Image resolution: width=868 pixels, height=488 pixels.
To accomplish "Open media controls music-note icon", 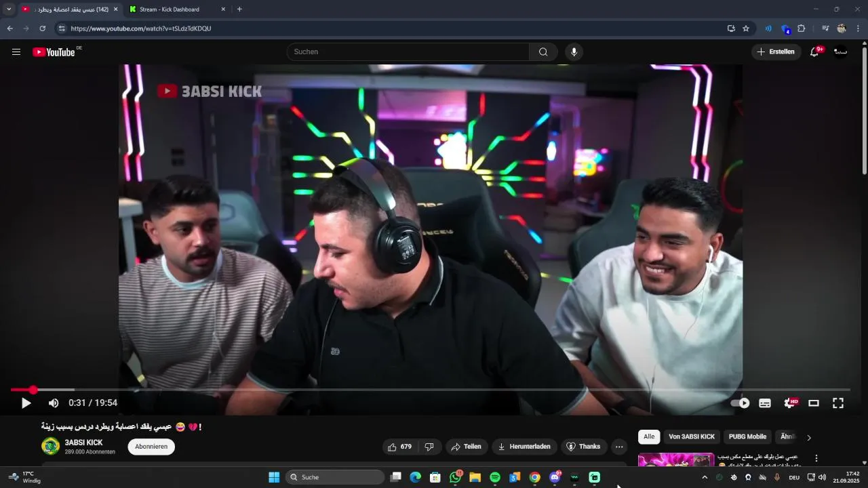I will 825,28.
